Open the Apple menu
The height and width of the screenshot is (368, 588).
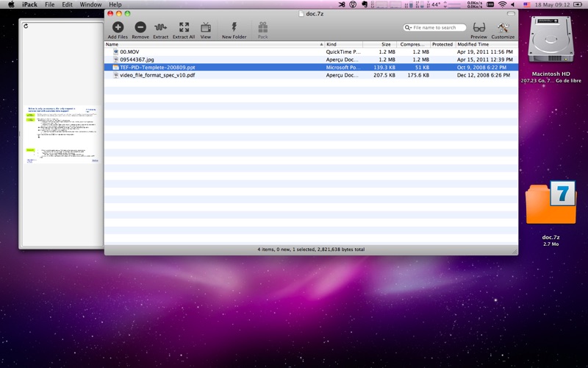11,4
